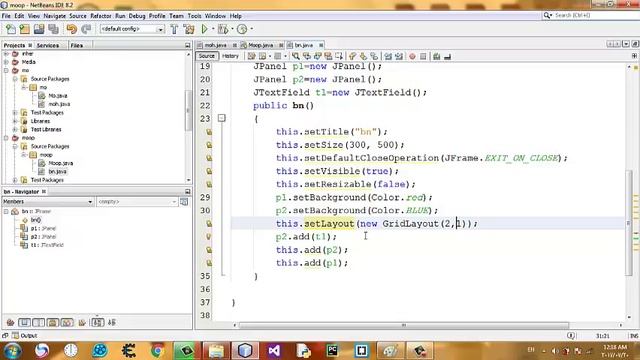The height and width of the screenshot is (360, 640).
Task: Open the empty filter dropdown in Navigator
Action: pos(137,202)
